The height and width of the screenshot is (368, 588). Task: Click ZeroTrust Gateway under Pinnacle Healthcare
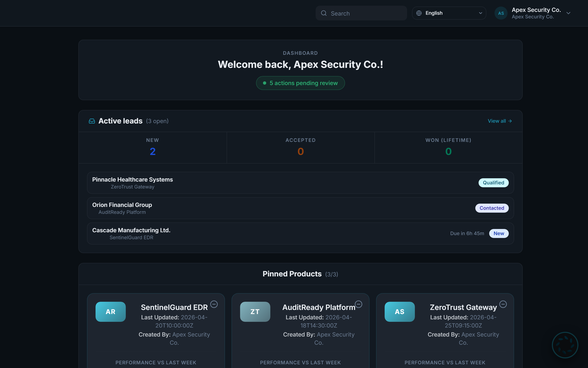tap(133, 187)
